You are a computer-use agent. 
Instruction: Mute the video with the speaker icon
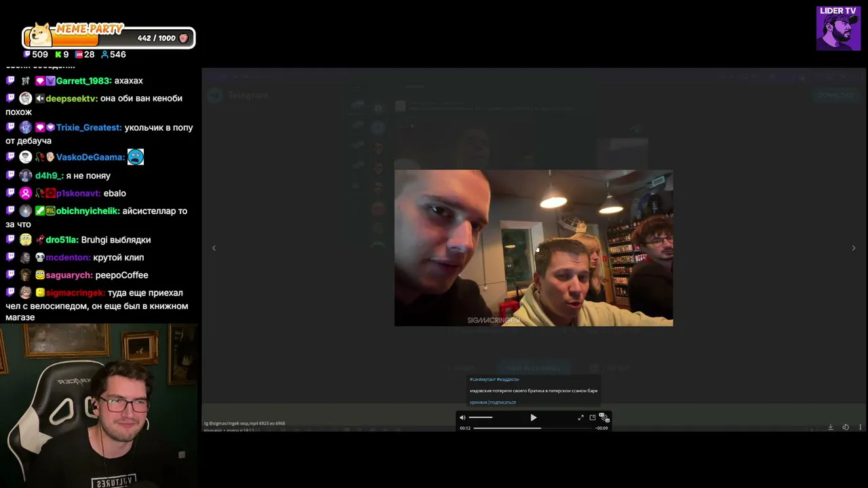tap(462, 418)
